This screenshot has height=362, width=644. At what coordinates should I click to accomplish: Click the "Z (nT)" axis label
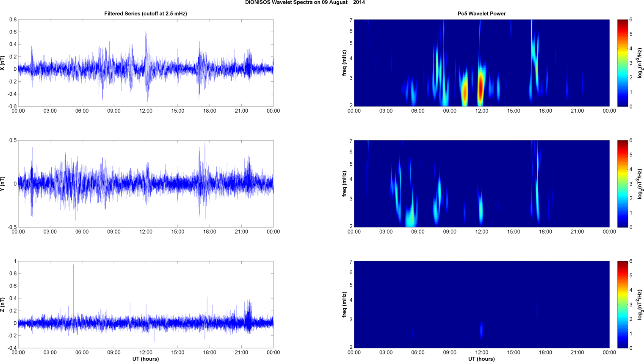[x=3, y=304]
